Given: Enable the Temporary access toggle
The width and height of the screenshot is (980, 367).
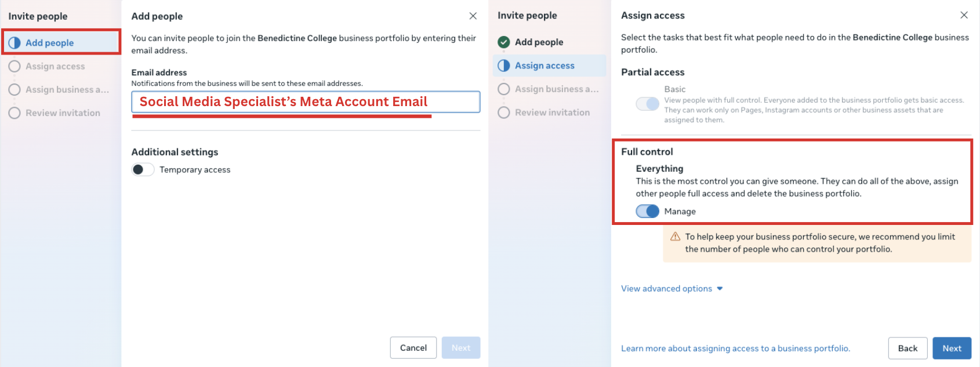Looking at the screenshot, I should pyautogui.click(x=143, y=169).
